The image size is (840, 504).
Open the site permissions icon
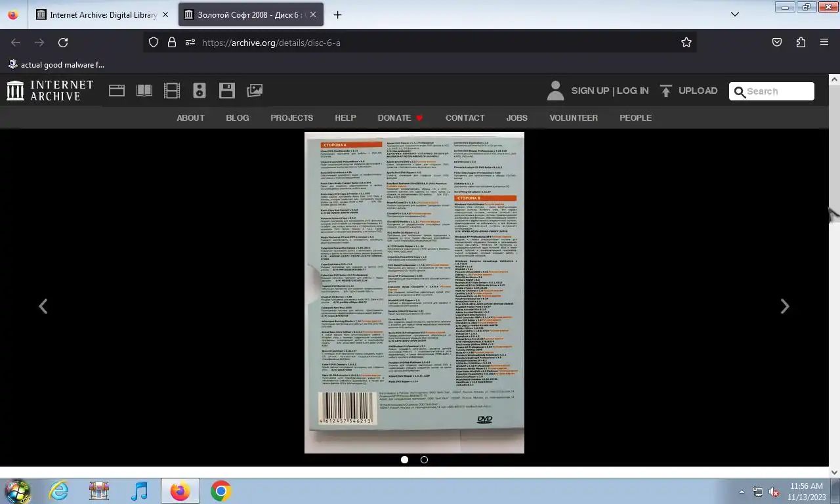(x=190, y=42)
